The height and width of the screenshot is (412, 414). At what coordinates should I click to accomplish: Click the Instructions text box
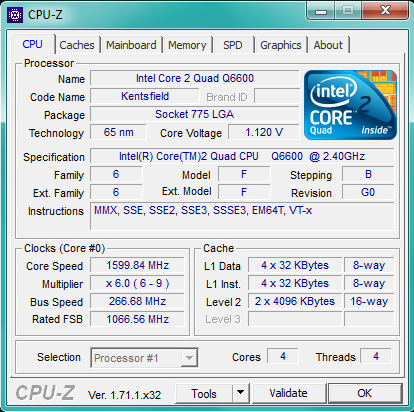[242, 216]
